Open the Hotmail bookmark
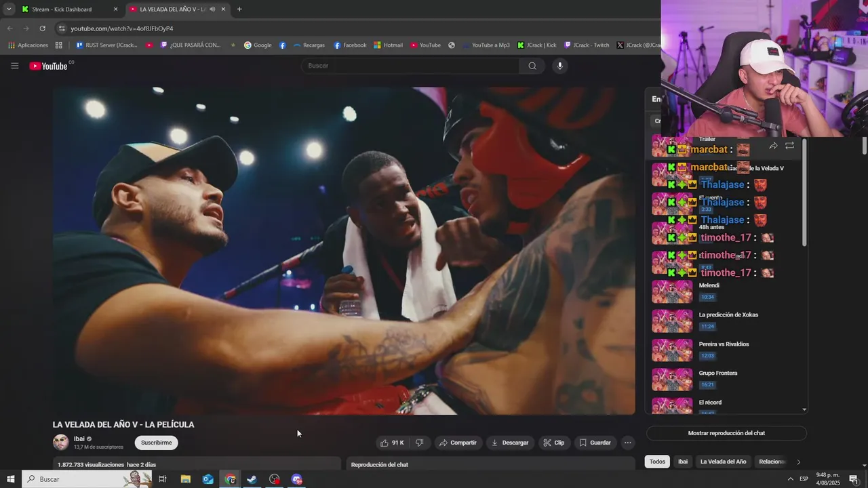The height and width of the screenshot is (488, 868). (x=388, y=45)
